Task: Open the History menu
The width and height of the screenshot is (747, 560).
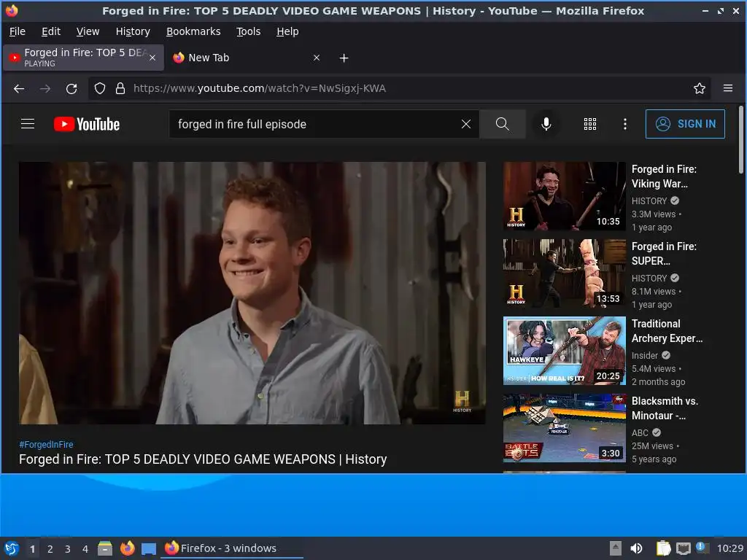Action: pos(133,31)
